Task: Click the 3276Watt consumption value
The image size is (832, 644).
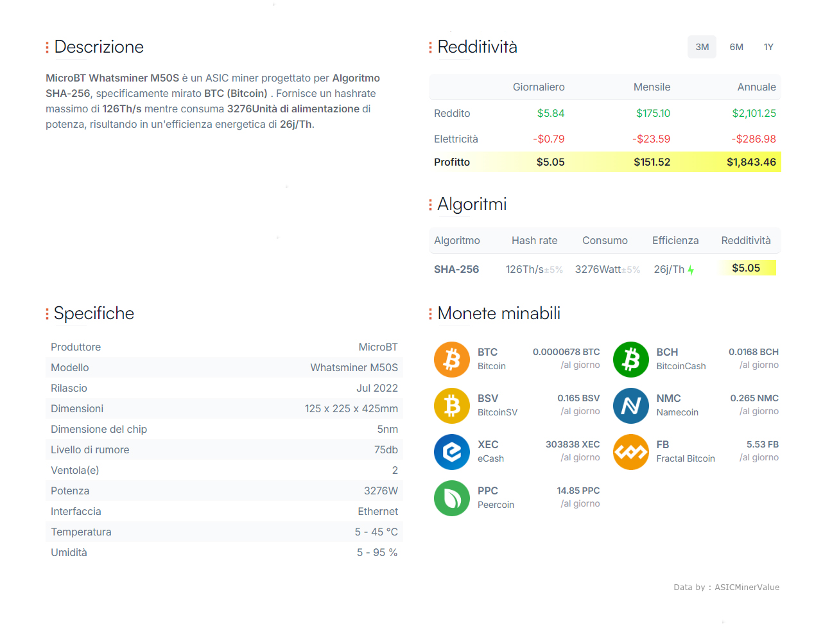Action: click(x=598, y=269)
